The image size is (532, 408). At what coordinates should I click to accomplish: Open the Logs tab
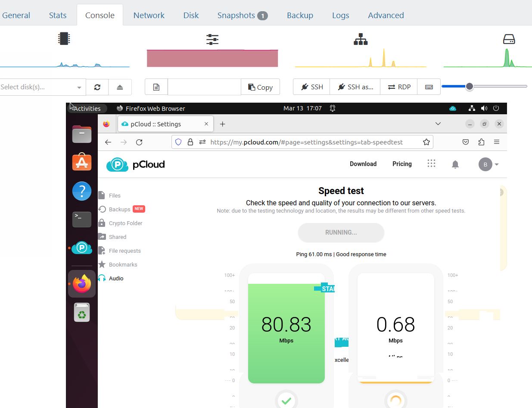point(340,15)
